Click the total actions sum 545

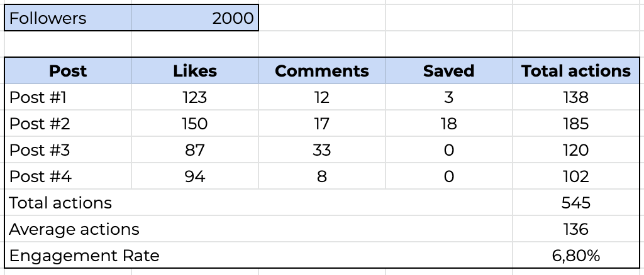(575, 203)
